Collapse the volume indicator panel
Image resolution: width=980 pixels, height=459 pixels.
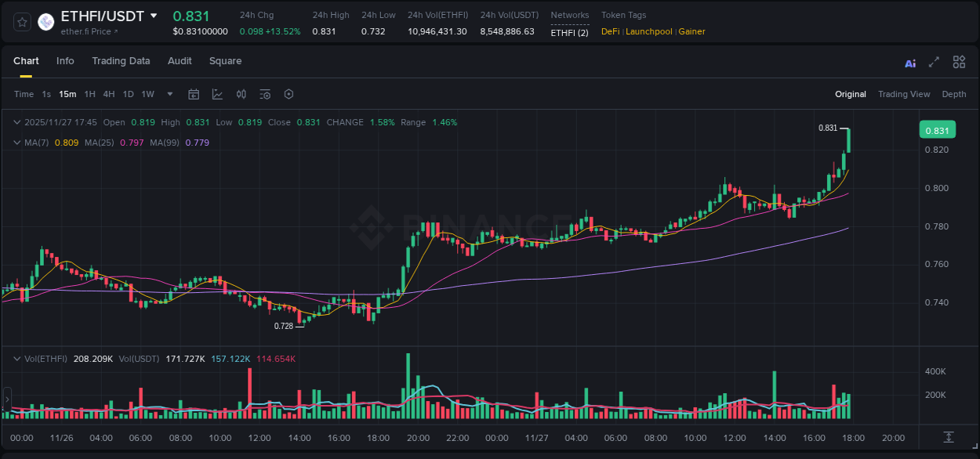(17, 358)
